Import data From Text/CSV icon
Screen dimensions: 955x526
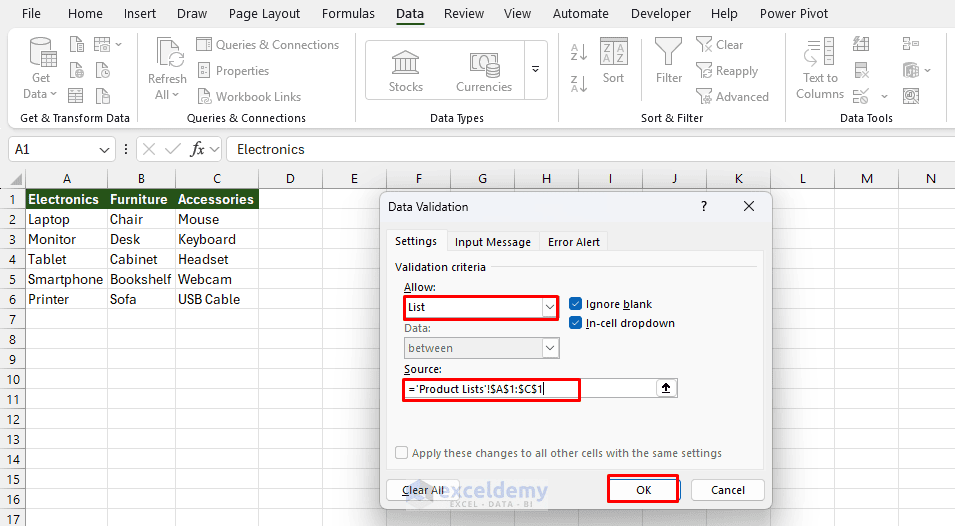click(77, 44)
